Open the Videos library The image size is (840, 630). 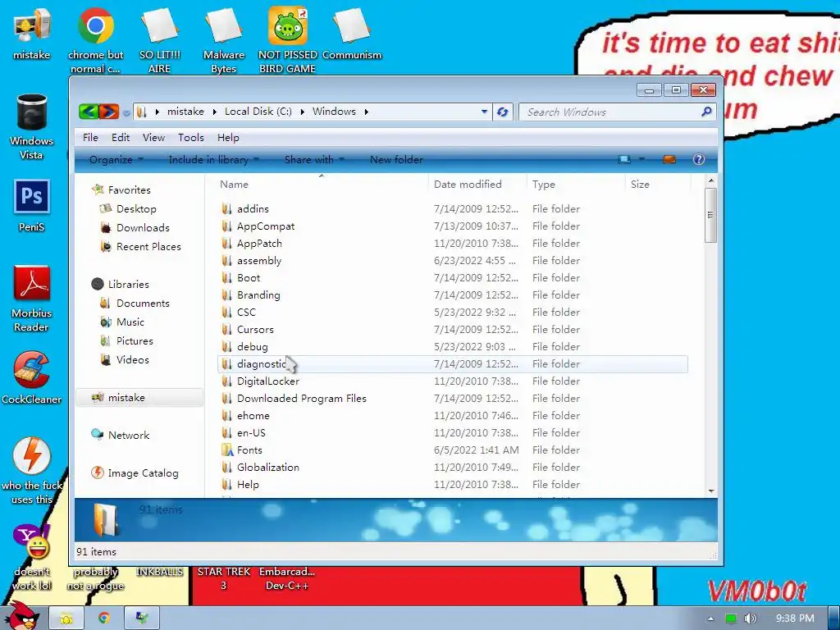click(x=132, y=359)
